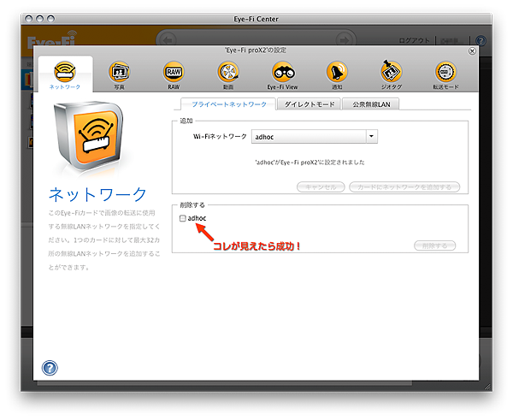Expand the Wi-Fi network dropdown arrow
The width and height of the screenshot is (513, 420).
coord(371,137)
